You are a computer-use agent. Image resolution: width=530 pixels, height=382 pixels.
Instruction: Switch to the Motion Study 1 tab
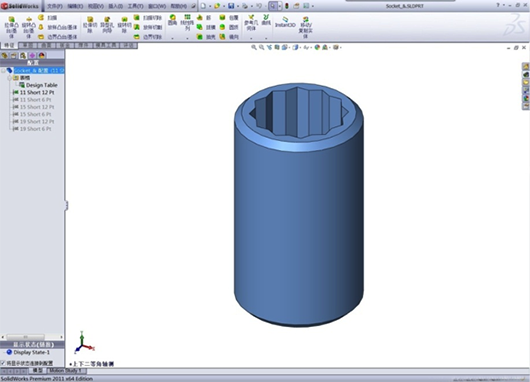click(x=67, y=371)
